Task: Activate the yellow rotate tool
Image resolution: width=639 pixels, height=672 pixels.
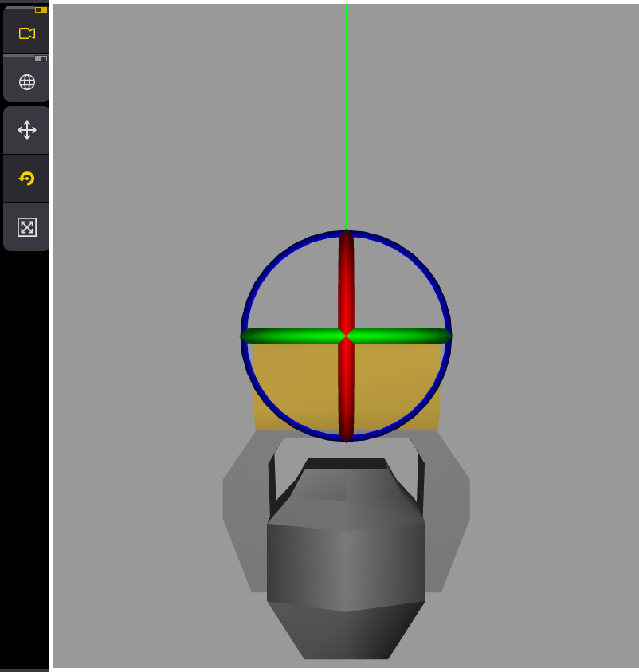Action: [26, 179]
